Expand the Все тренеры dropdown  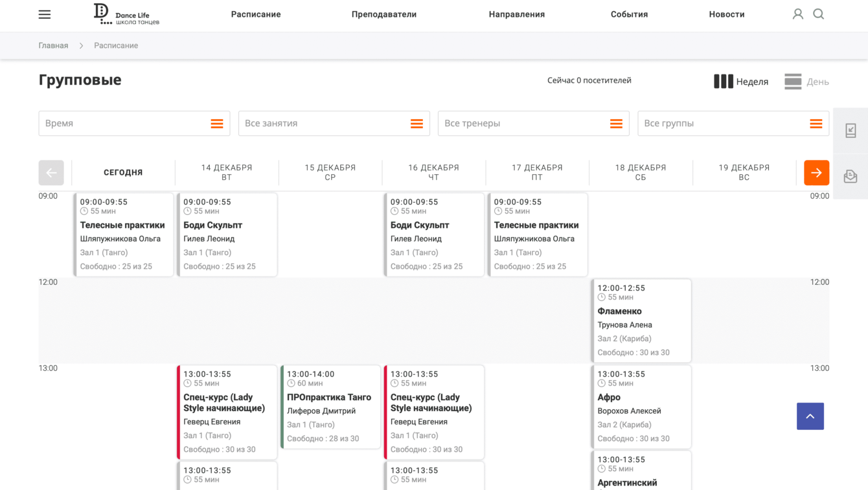coord(533,124)
